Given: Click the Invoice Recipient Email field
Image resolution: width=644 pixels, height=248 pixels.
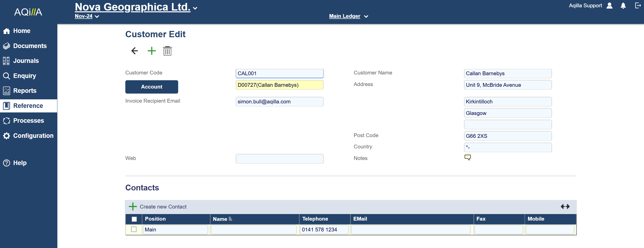Looking at the screenshot, I should [x=279, y=102].
